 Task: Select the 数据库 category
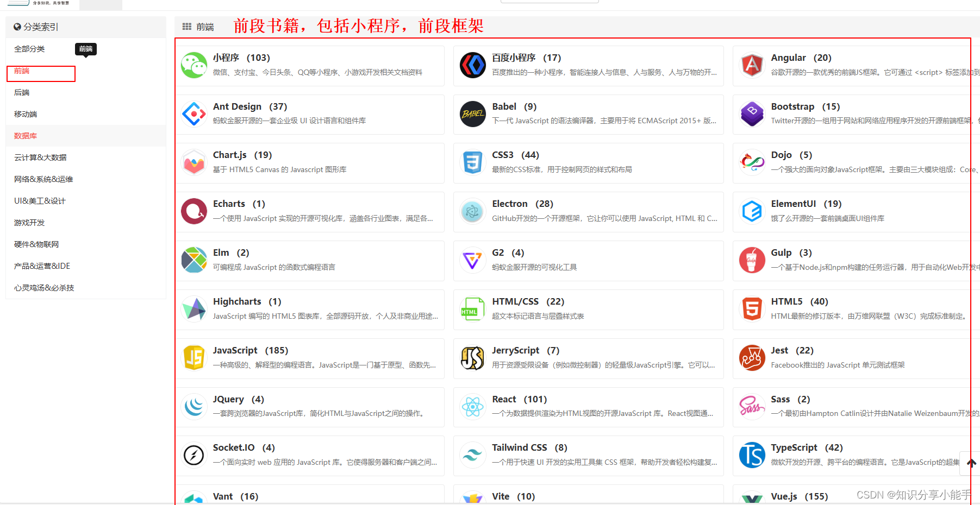(26, 136)
